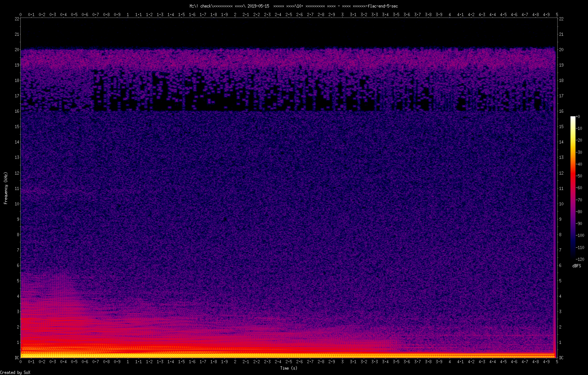Image resolution: width=588 pixels, height=375 pixels.
Task: Click "DC" on the right frequency axis
Action: tap(562, 358)
